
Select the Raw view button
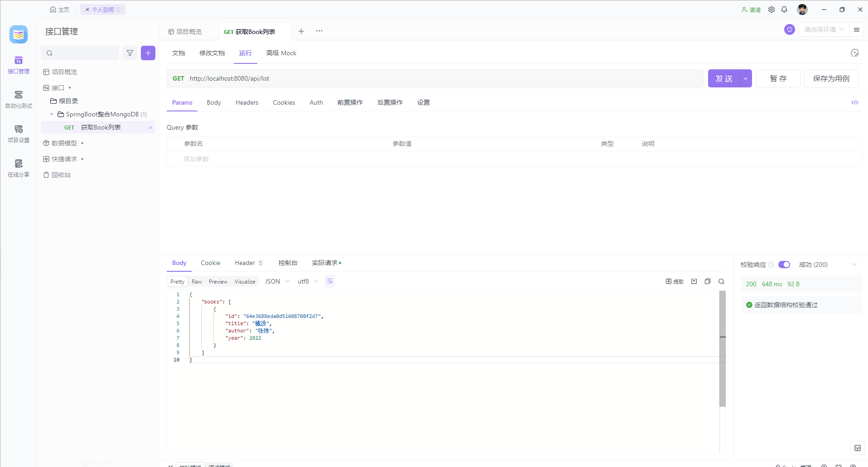(197, 281)
